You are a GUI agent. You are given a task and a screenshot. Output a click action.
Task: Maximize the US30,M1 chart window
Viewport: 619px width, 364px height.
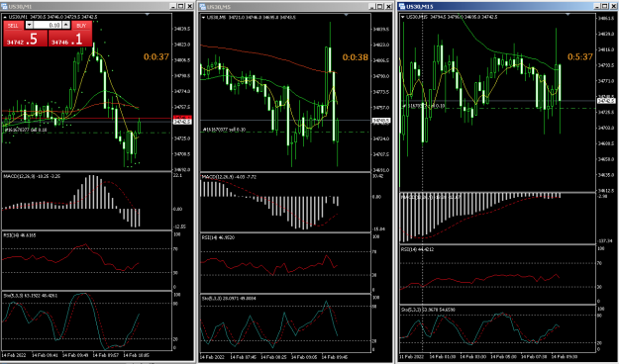click(x=181, y=6)
